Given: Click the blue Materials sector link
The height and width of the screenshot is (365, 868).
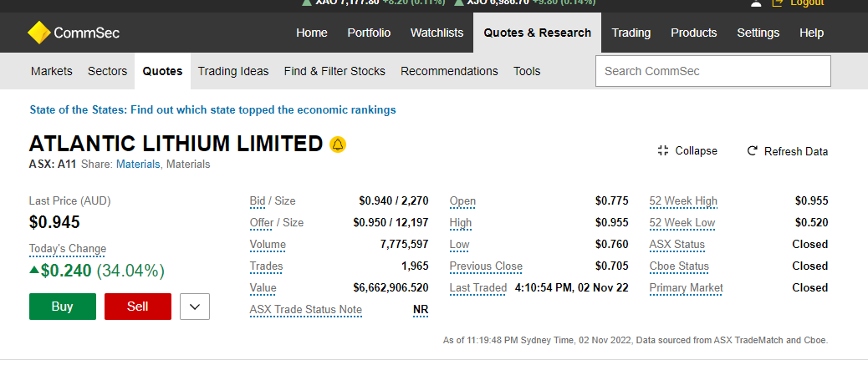Looking at the screenshot, I should pyautogui.click(x=138, y=165).
